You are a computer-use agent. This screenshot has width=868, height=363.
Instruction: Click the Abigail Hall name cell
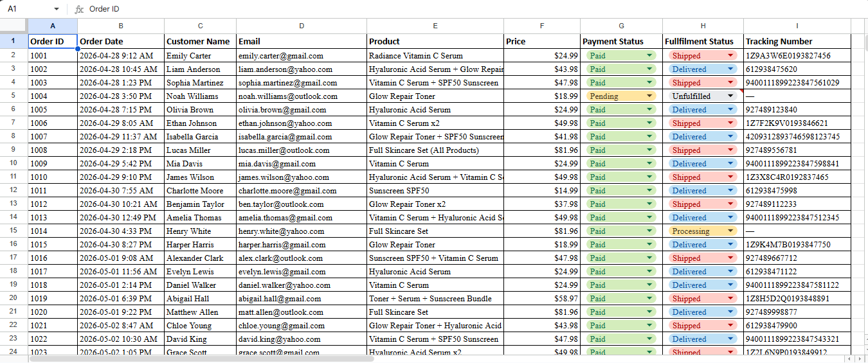(200, 299)
